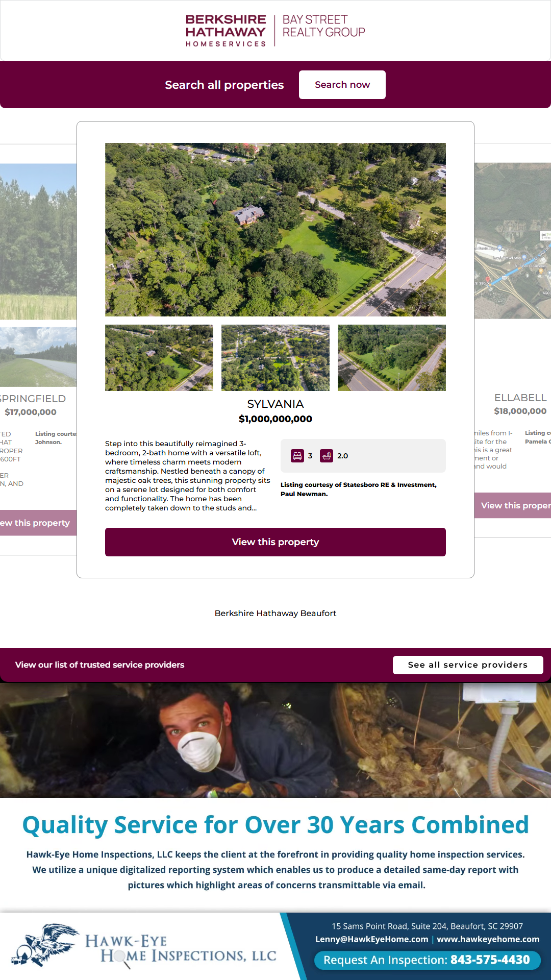Click the Springfield forest photo
The width and height of the screenshot is (551, 980).
click(x=38, y=242)
